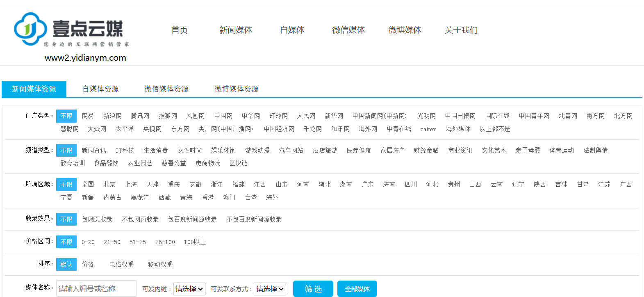The image size is (644, 297).
Task: Select 广东 as region
Action: click(x=367, y=185)
